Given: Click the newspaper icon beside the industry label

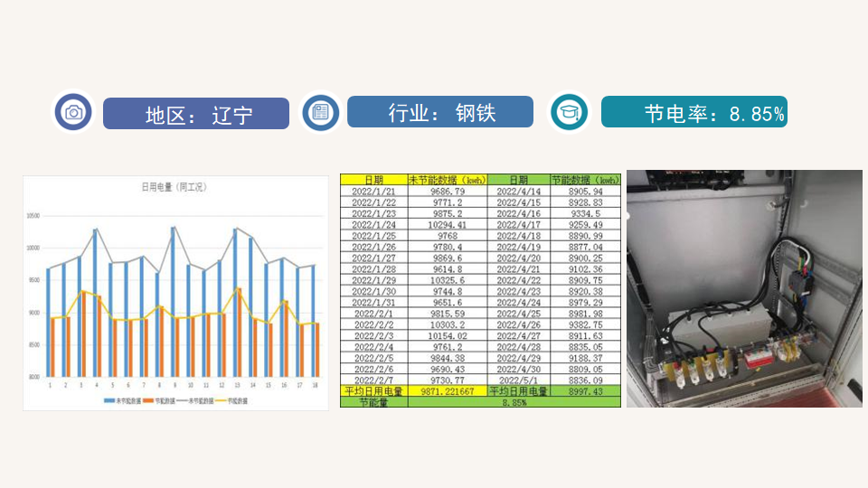Looking at the screenshot, I should pos(320,112).
